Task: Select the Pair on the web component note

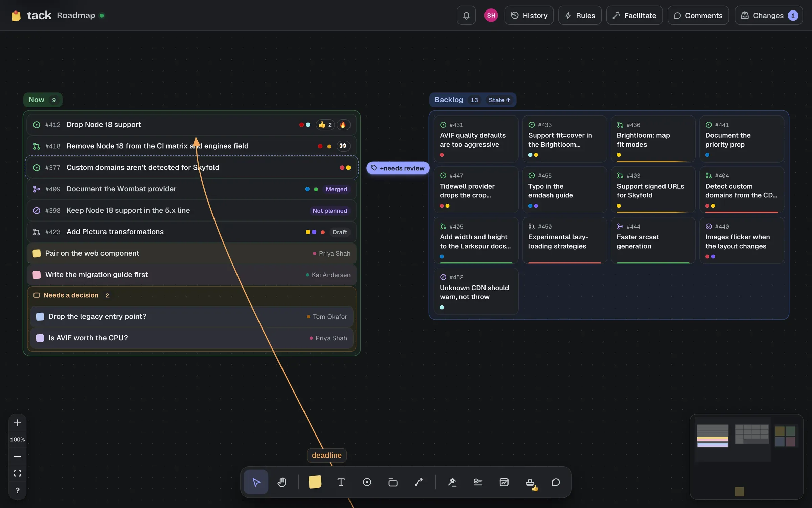Action: coord(192,253)
